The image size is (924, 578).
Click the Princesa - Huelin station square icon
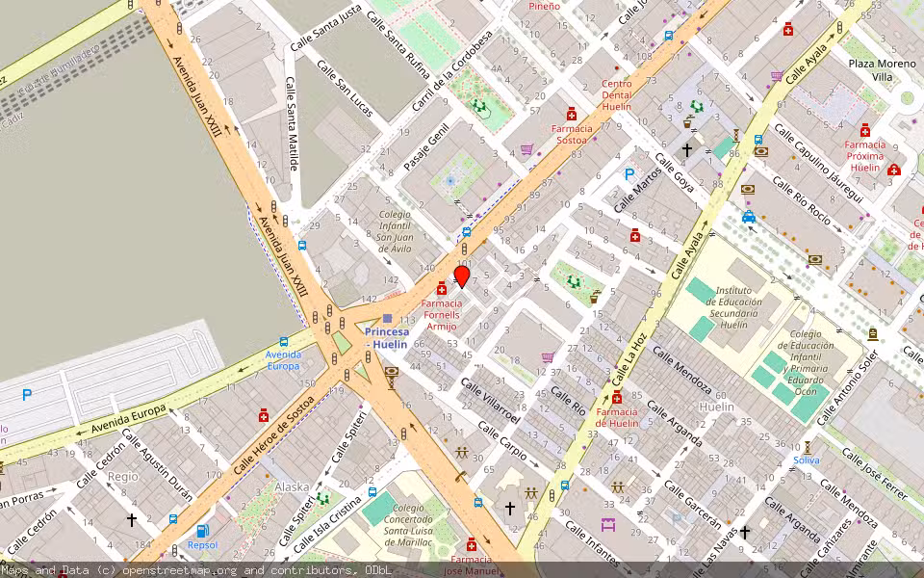pyautogui.click(x=387, y=319)
